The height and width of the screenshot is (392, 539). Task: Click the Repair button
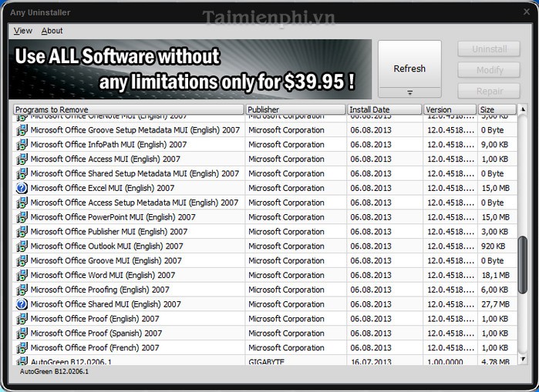point(489,92)
